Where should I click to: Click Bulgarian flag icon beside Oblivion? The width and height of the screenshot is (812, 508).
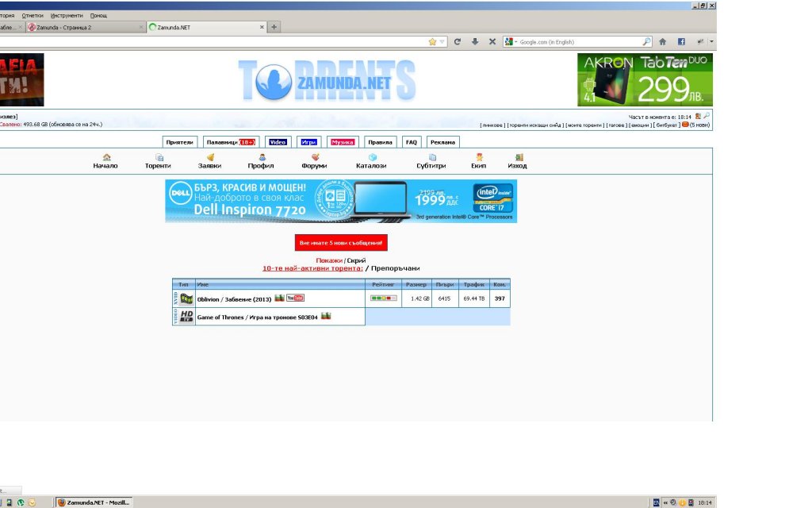tap(280, 298)
